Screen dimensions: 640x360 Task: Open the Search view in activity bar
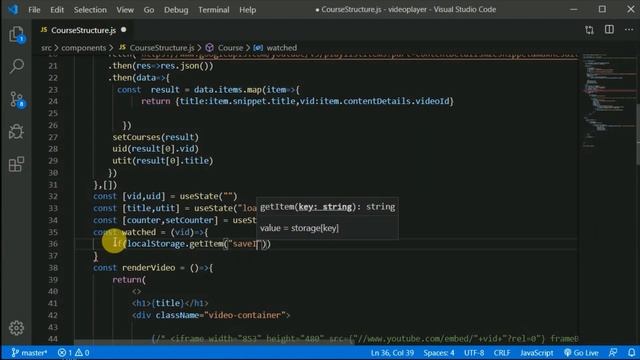pos(16,66)
